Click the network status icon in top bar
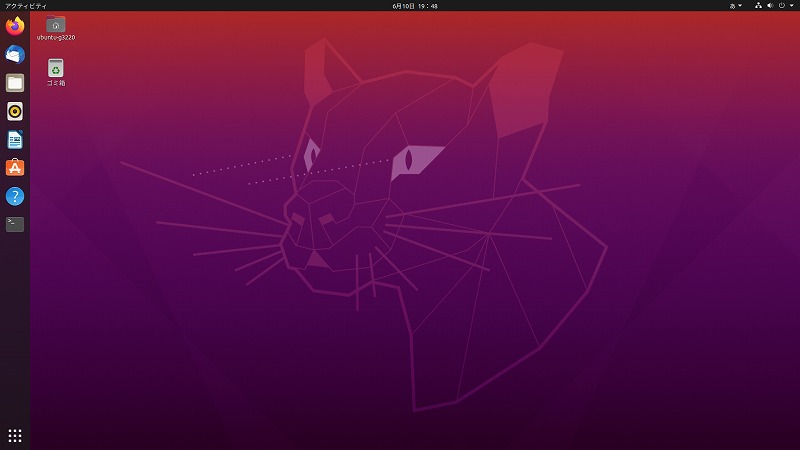 758,6
